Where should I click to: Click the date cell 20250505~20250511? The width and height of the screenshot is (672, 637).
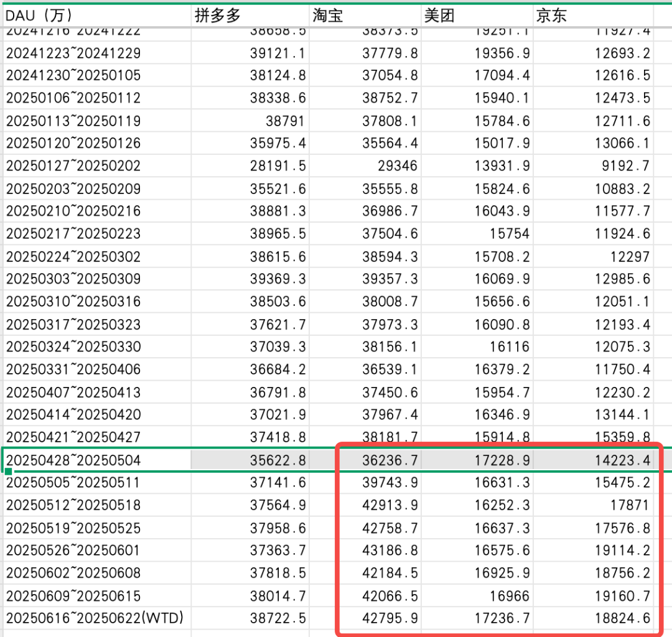click(x=97, y=483)
